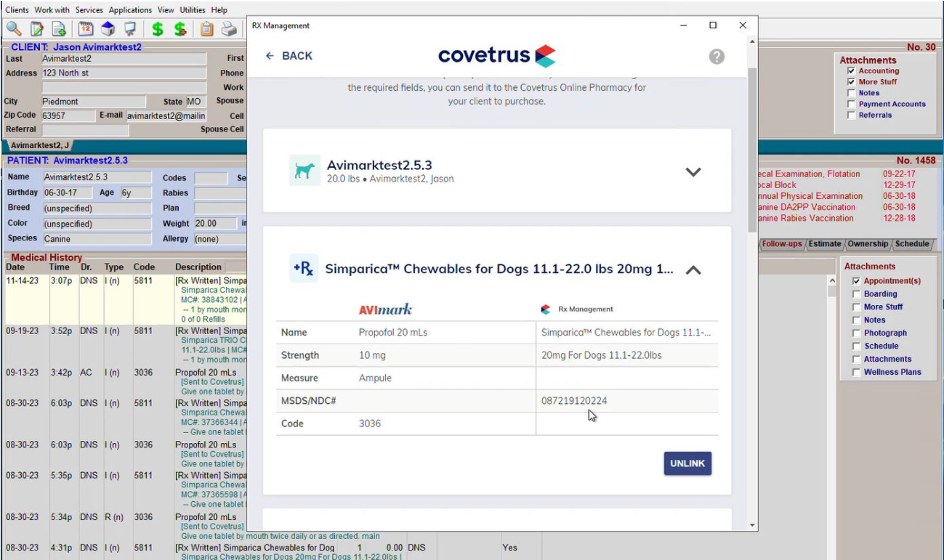This screenshot has height=560, width=944.
Task: Click the printer toolbar icon
Action: click(x=229, y=29)
